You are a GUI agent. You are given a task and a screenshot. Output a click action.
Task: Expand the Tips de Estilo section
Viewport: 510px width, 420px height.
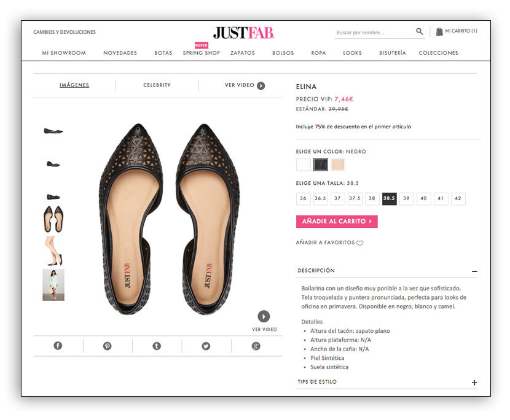[x=474, y=383]
